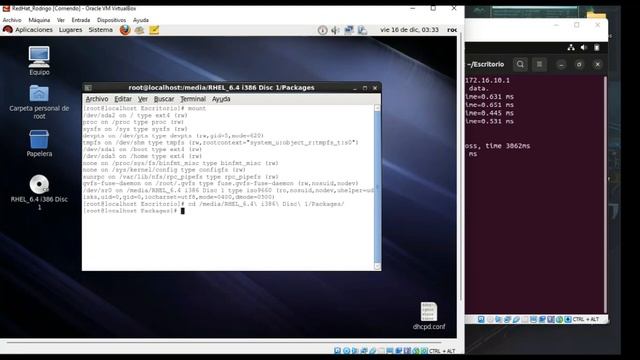Click the CTRL + ALT host key in right VM
This screenshot has width=640, height=360.
pos(586,320)
